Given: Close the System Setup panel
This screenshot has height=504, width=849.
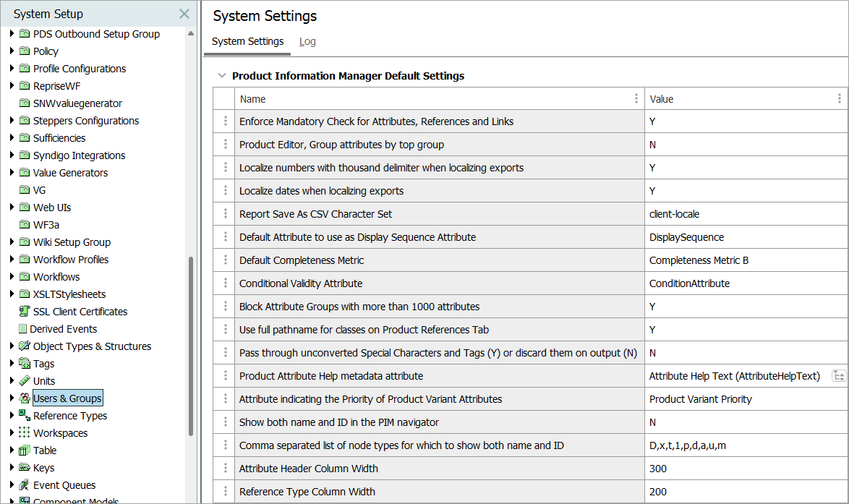Looking at the screenshot, I should 184,14.
